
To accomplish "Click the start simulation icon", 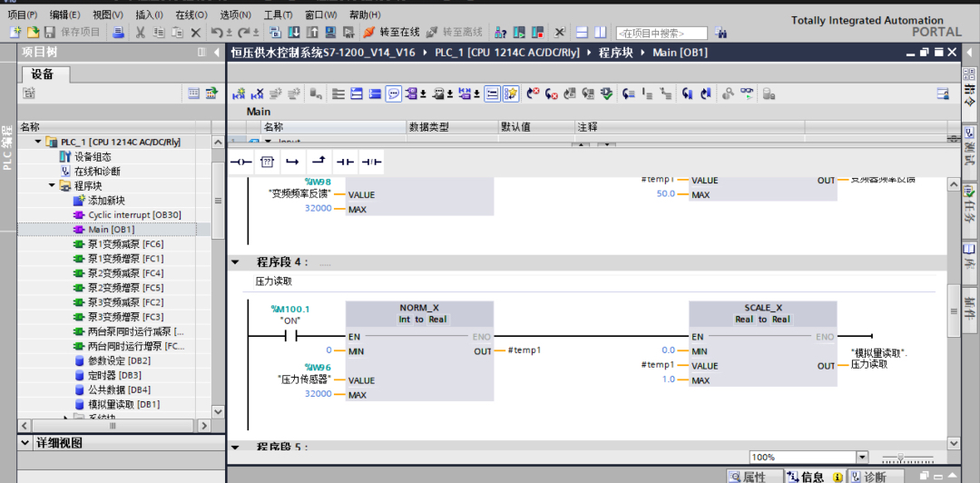I will click(331, 32).
